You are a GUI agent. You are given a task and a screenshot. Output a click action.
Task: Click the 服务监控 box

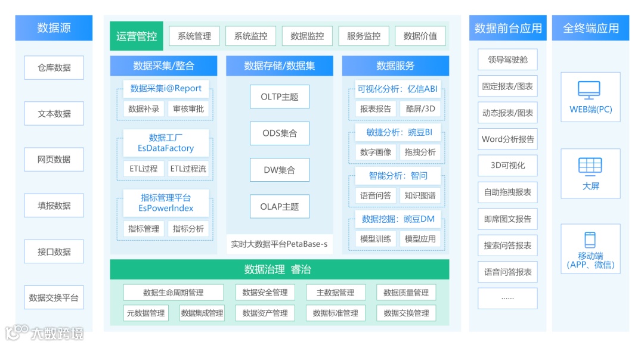[364, 36]
